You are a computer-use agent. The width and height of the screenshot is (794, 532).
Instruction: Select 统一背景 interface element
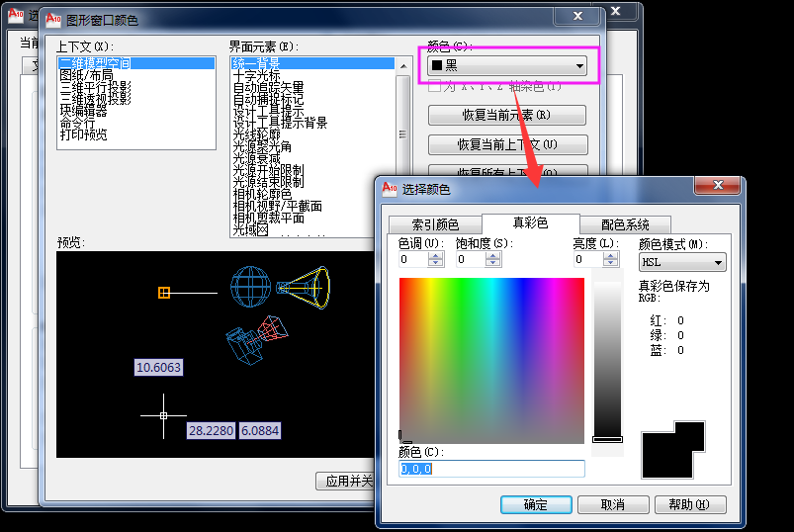312,63
